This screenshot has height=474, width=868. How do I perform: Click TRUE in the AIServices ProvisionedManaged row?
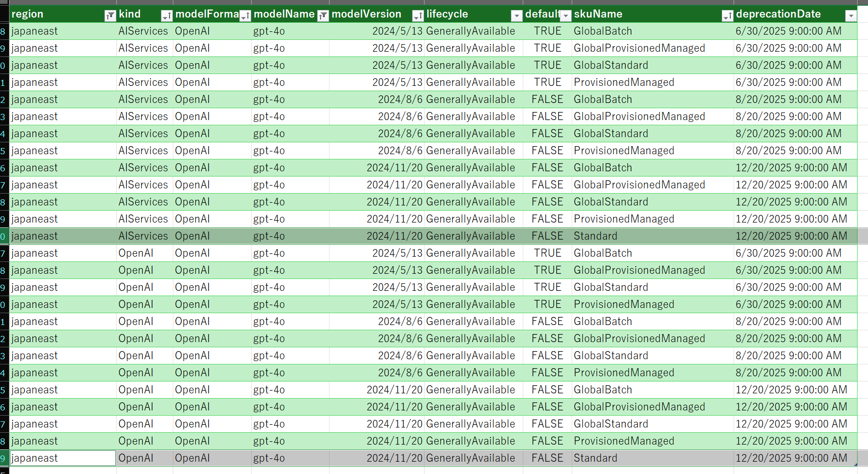coord(547,82)
